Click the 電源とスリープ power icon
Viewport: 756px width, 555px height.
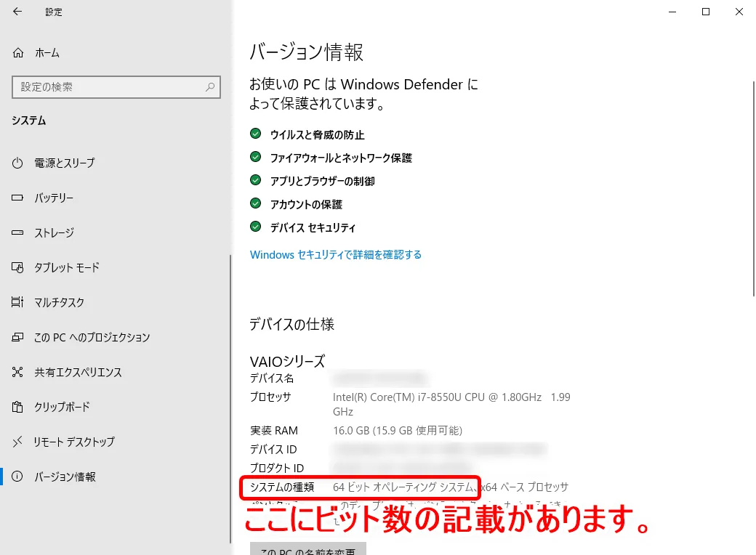pyautogui.click(x=17, y=163)
